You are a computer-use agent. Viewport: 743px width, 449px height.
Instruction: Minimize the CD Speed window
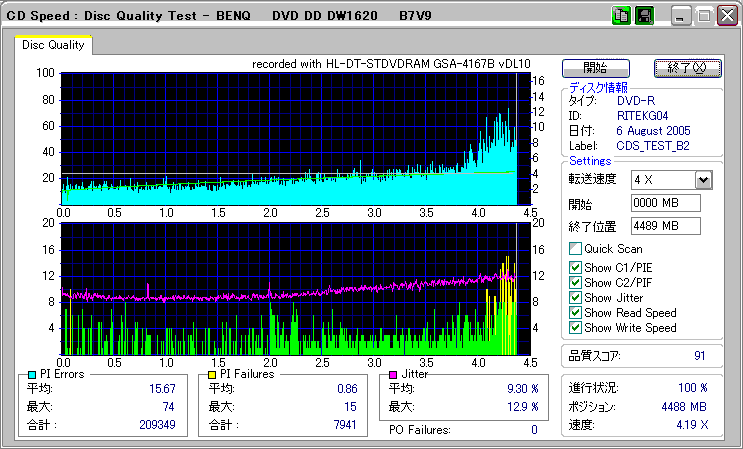(681, 16)
